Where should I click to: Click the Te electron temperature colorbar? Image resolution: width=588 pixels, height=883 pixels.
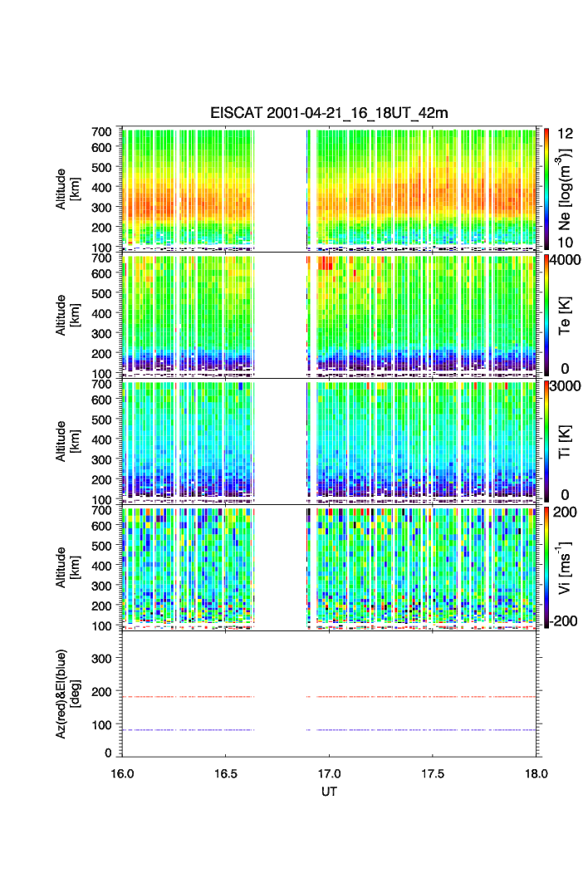[x=546, y=316]
